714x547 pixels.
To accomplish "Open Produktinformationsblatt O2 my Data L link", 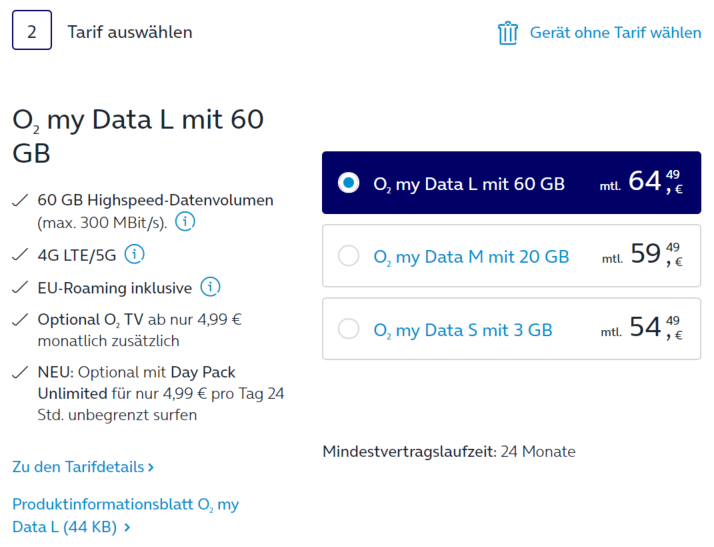I will click(x=126, y=516).
